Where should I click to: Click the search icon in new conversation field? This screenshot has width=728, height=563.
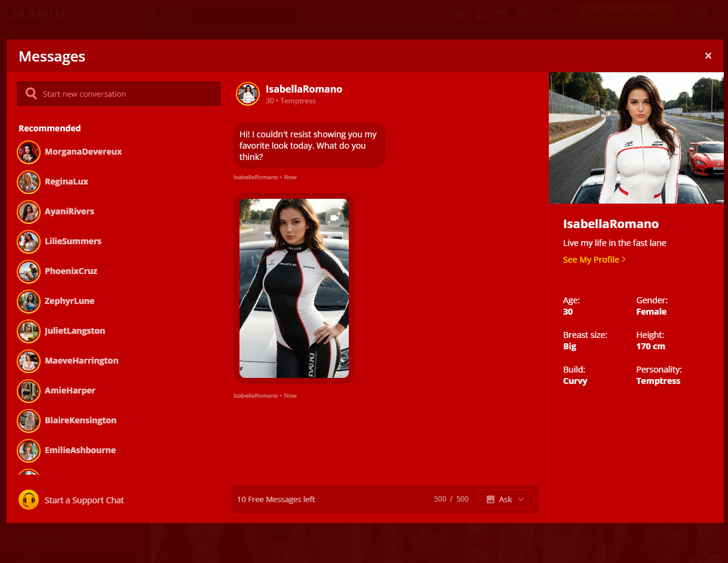pos(31,94)
